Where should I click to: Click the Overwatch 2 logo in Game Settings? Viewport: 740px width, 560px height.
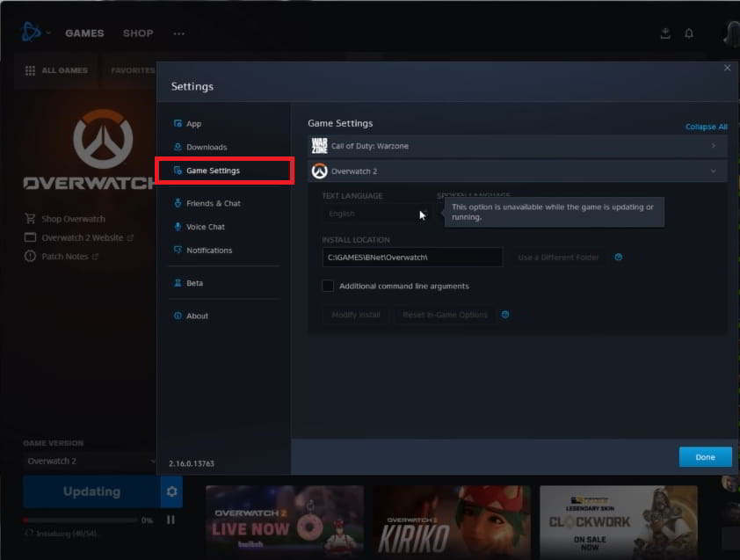(x=320, y=171)
